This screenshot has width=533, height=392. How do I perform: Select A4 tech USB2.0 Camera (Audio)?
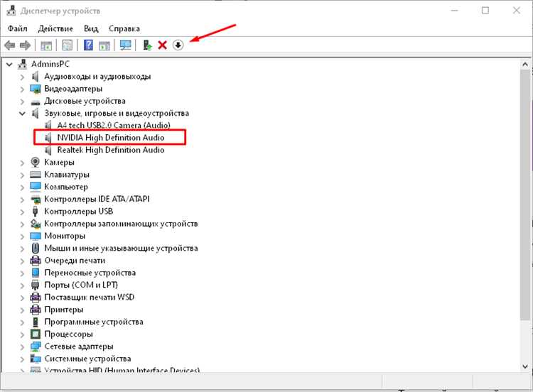coord(113,125)
